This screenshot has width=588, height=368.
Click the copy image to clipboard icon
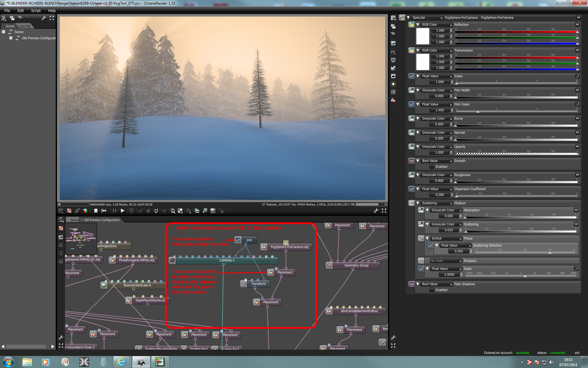[x=197, y=211]
